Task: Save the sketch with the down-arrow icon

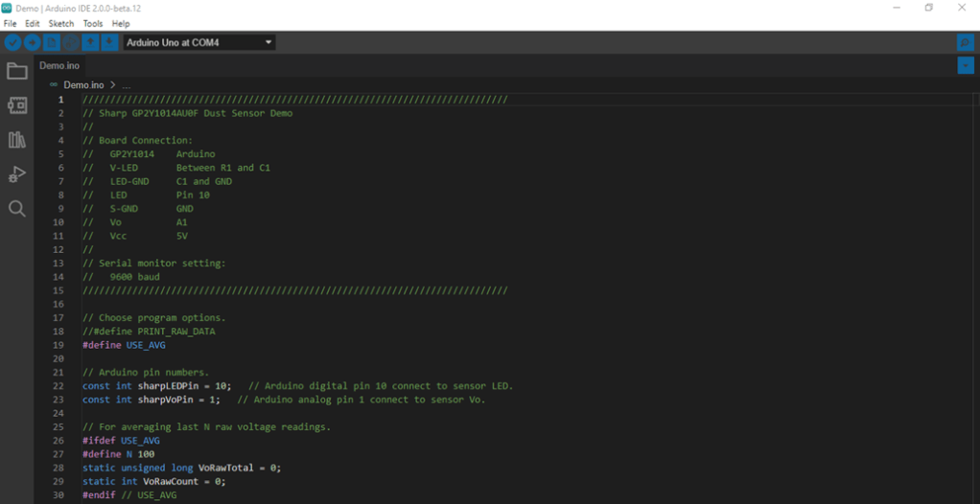Action: click(109, 42)
